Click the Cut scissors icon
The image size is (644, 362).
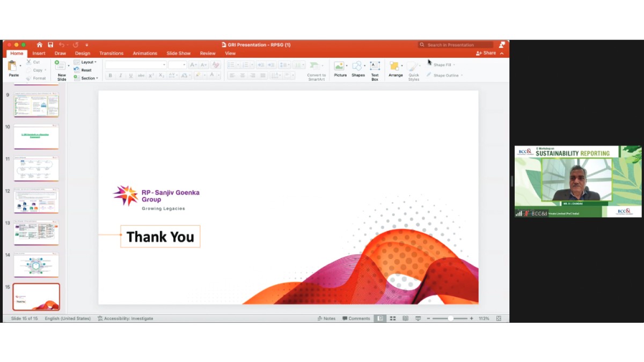28,62
